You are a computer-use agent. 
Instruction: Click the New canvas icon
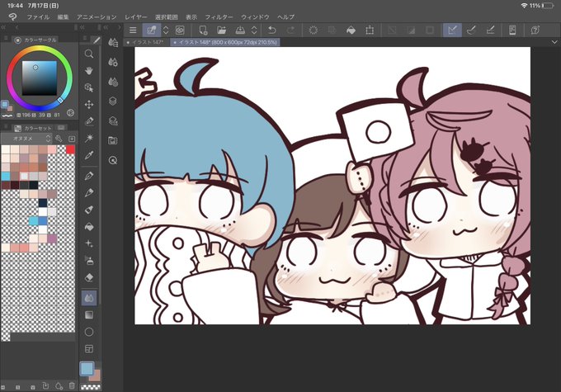[x=203, y=30]
